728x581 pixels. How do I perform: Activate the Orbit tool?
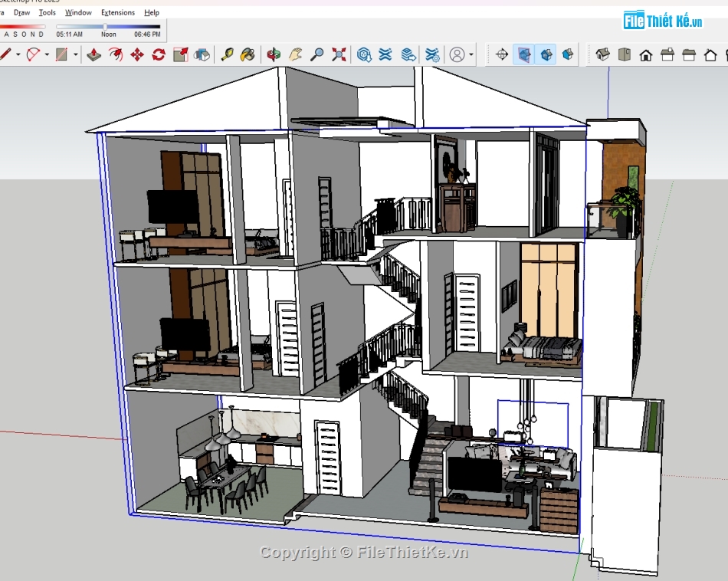click(274, 54)
